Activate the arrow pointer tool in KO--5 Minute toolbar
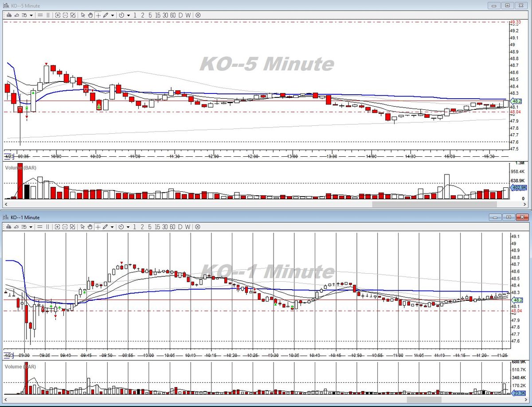532x407 pixels. click(83, 15)
